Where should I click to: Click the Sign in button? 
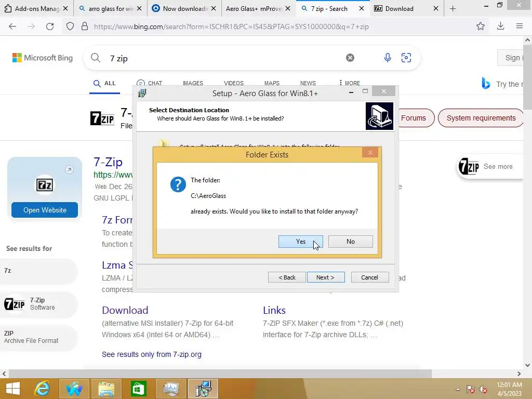pyautogui.click(x=511, y=58)
